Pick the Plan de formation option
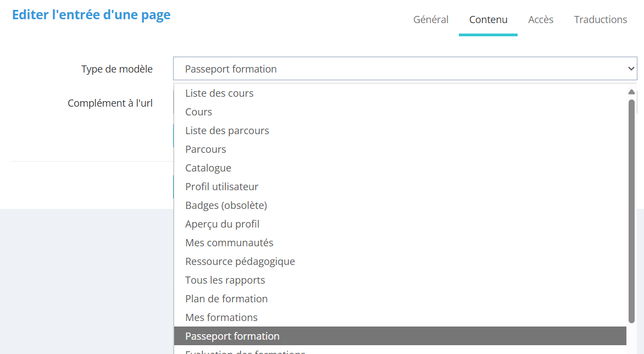The height and width of the screenshot is (354, 644). (226, 298)
